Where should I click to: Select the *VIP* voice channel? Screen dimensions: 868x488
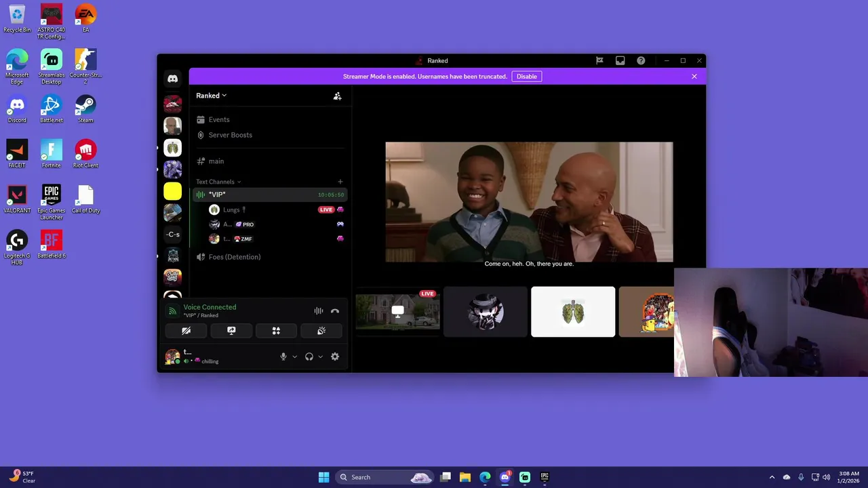pyautogui.click(x=270, y=195)
